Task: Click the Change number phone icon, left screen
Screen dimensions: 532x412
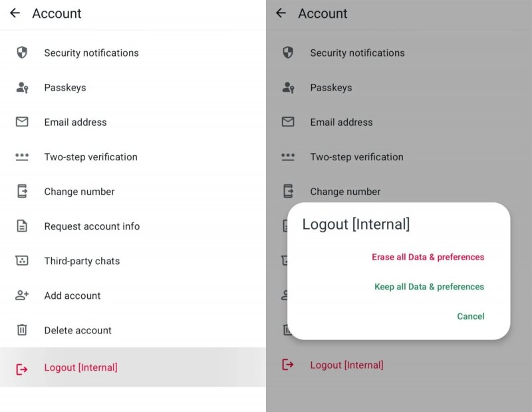Action: tap(22, 192)
